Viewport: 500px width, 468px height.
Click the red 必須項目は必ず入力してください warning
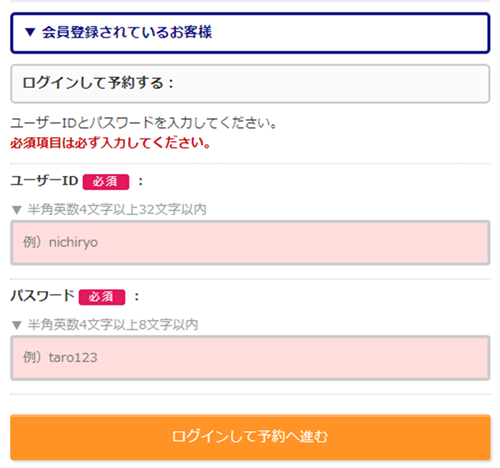click(x=110, y=143)
